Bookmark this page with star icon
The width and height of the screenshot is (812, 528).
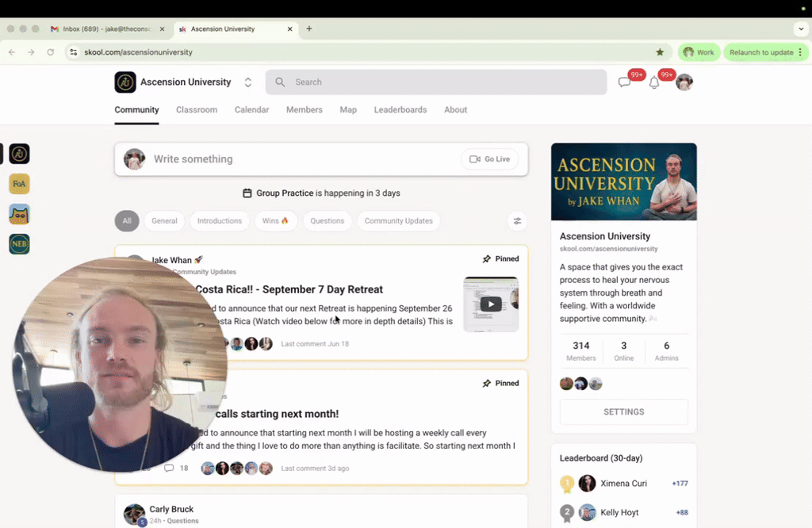pyautogui.click(x=660, y=52)
